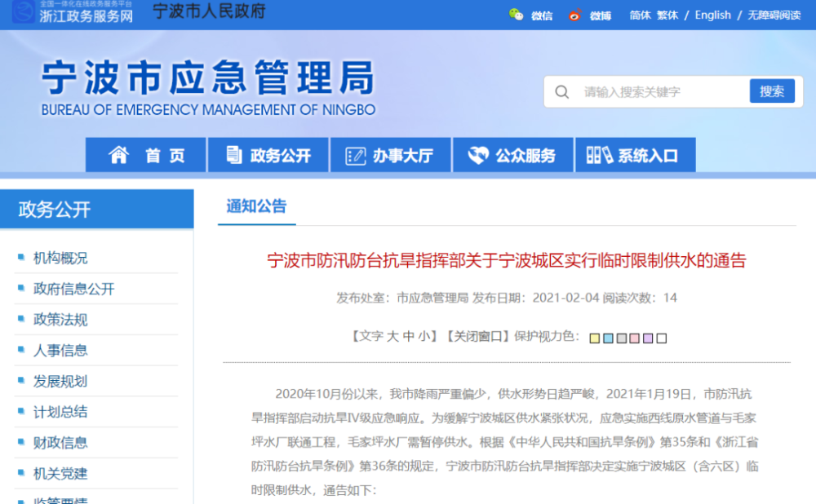This screenshot has height=504, width=816.
Task: Click the magnifier icon in search box
Action: (x=561, y=92)
